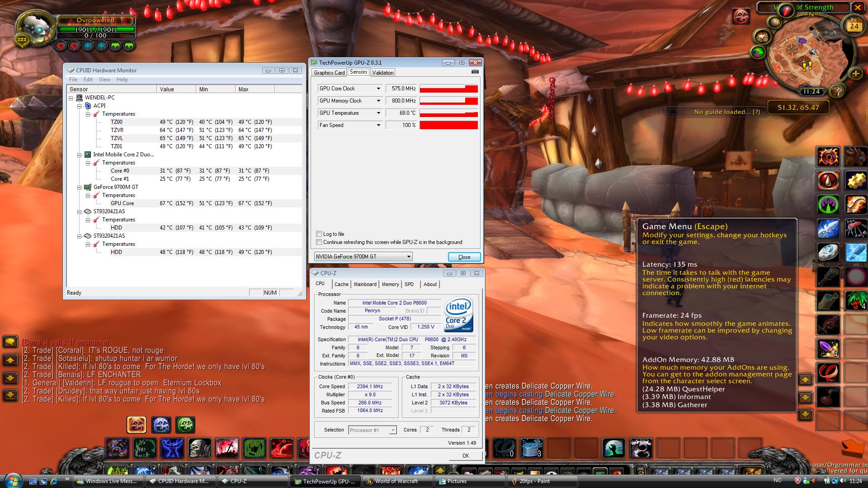Viewport: 868px width, 488px height.
Task: Click the red skull buff icon near minimap
Action: pos(741,17)
